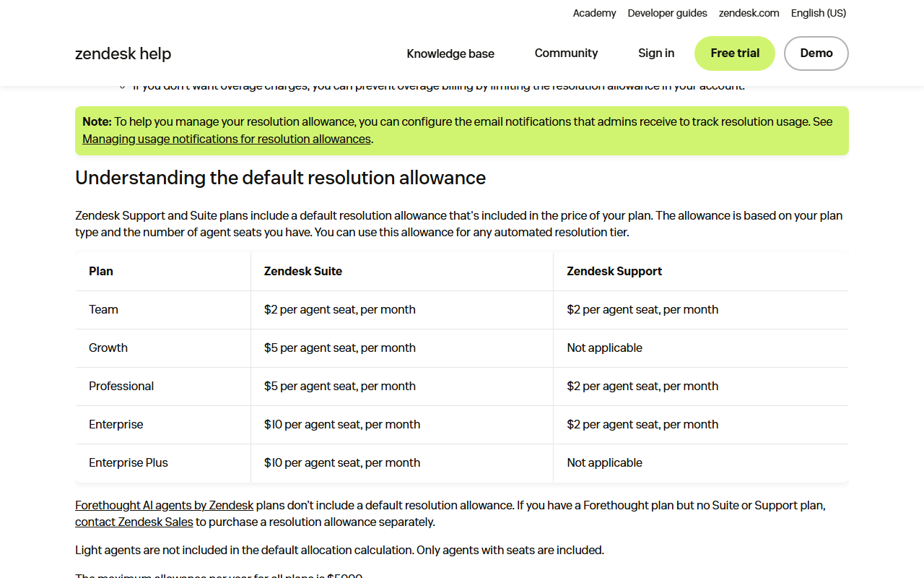Visit zendesk.com link in top bar
The height and width of the screenshot is (578, 924).
coord(749,13)
